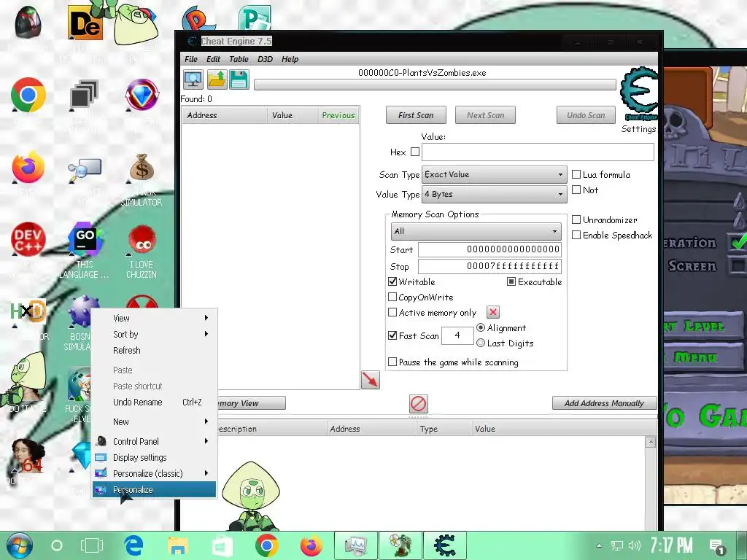
Task: Click the scan Value input field
Action: tap(538, 152)
